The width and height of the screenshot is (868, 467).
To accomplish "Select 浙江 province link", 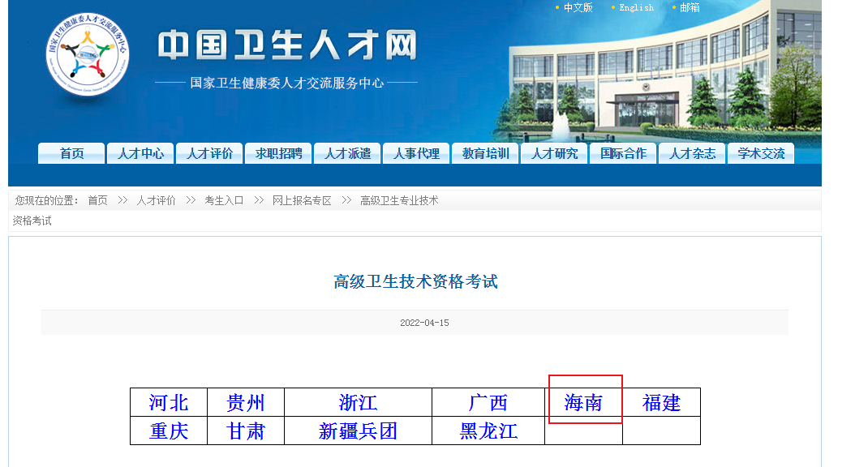I will pos(359,402).
